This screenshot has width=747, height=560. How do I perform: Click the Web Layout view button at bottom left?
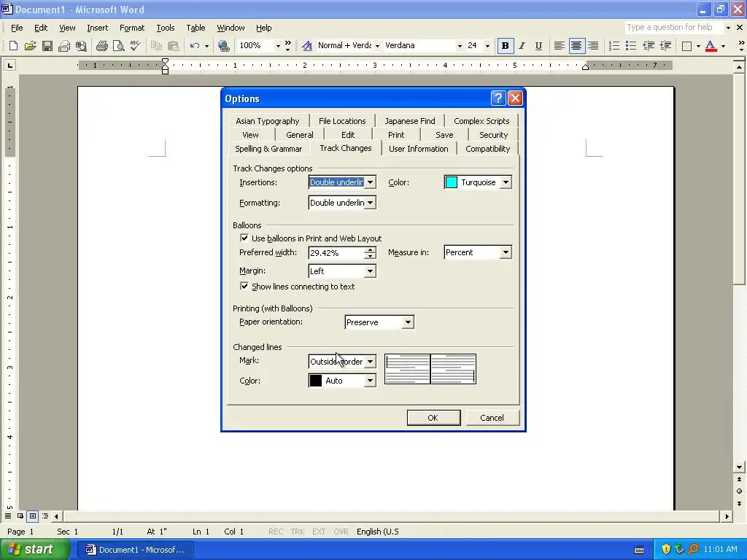pyautogui.click(x=20, y=516)
